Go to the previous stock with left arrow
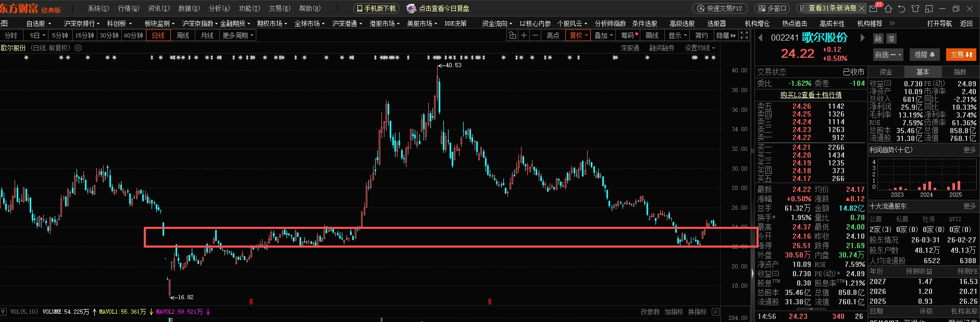 point(761,37)
